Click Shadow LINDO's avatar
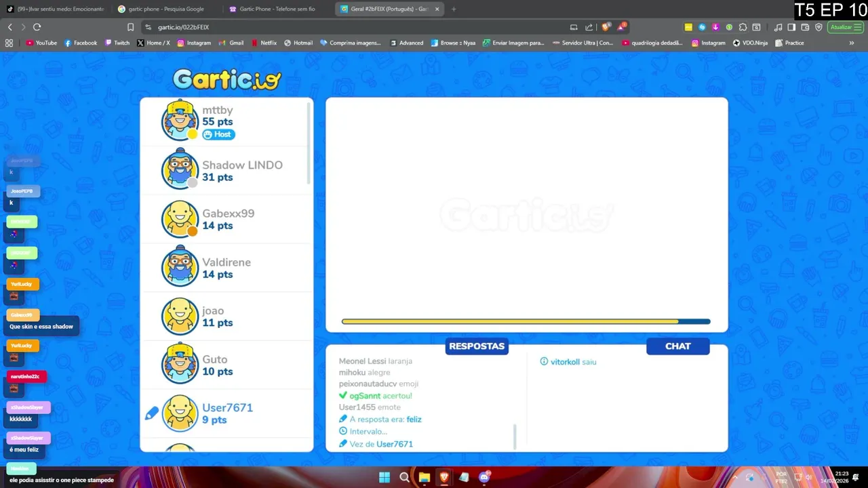The width and height of the screenshot is (868, 488). tap(180, 169)
